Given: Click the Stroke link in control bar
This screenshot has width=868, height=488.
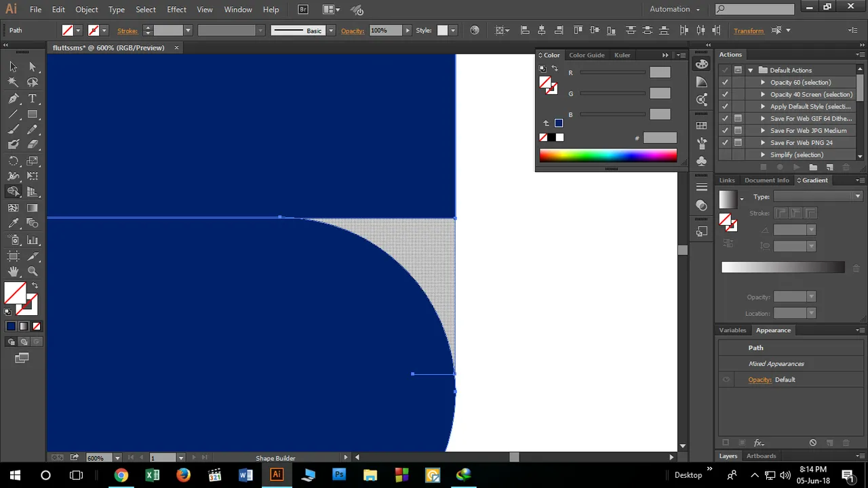Looking at the screenshot, I should click(x=127, y=31).
